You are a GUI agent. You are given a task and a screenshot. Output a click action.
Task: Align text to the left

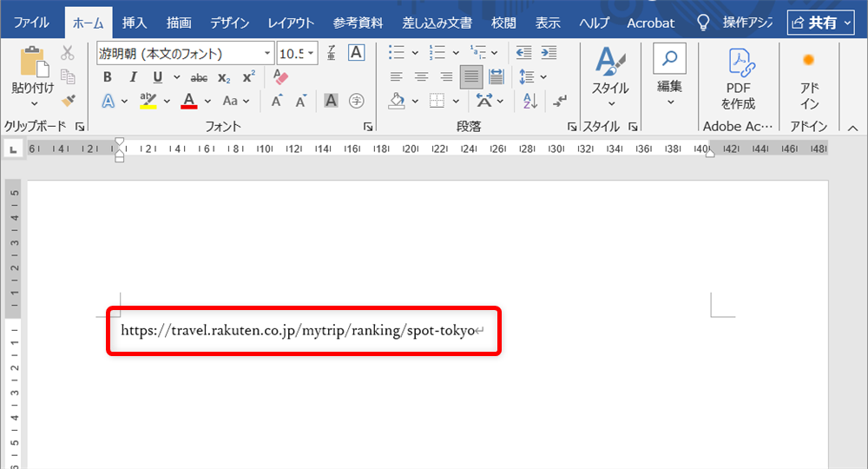click(x=396, y=76)
